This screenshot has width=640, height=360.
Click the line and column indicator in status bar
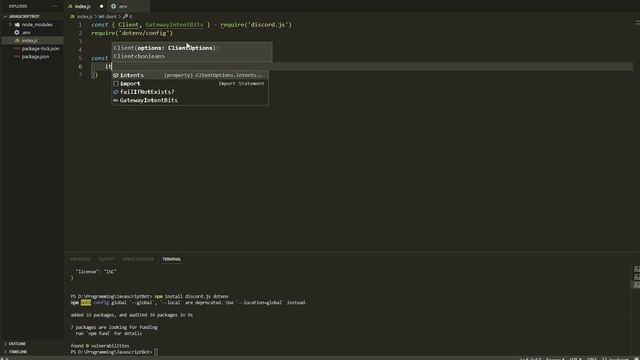531,358
